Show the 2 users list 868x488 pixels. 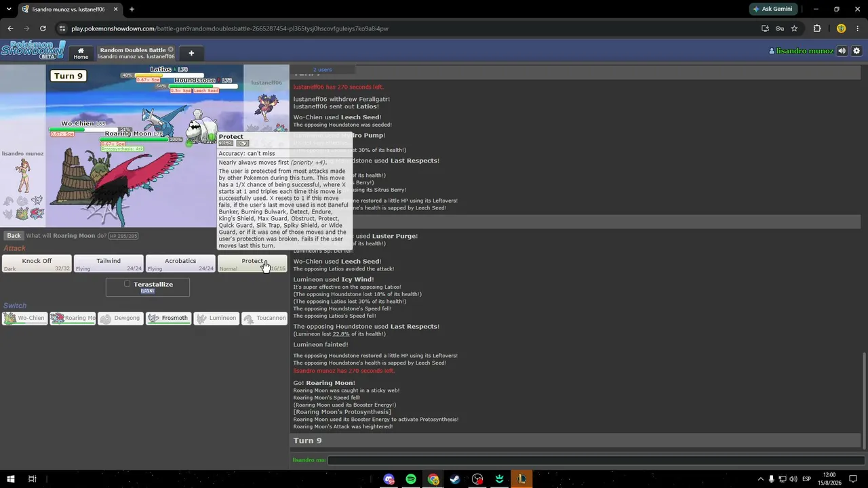point(322,70)
